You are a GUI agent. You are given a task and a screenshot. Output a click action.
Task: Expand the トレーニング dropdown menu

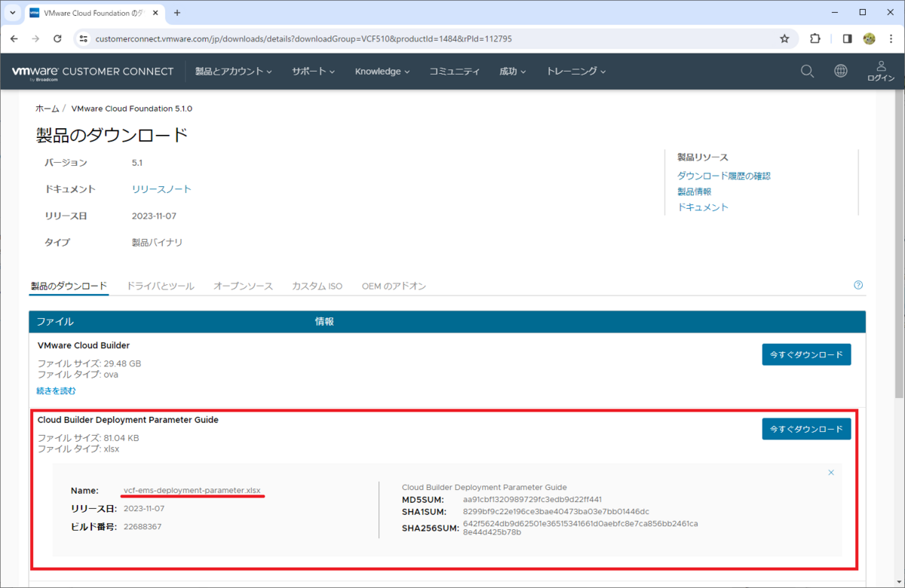pyautogui.click(x=576, y=72)
